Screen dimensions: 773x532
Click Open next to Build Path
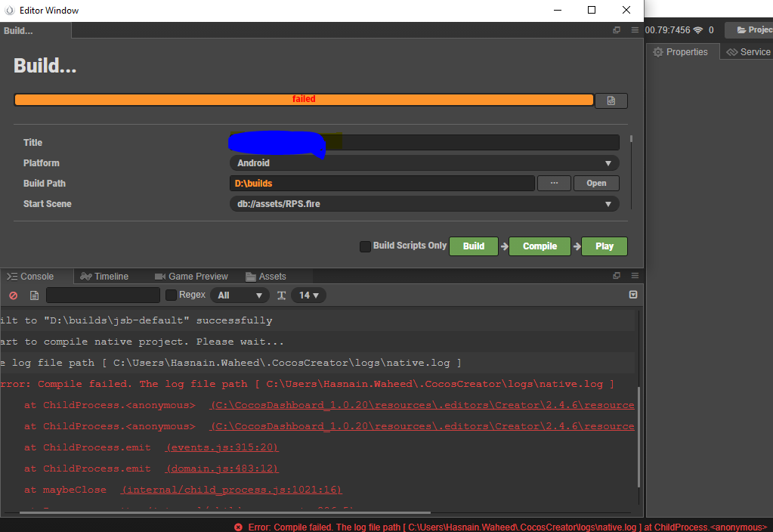596,184
